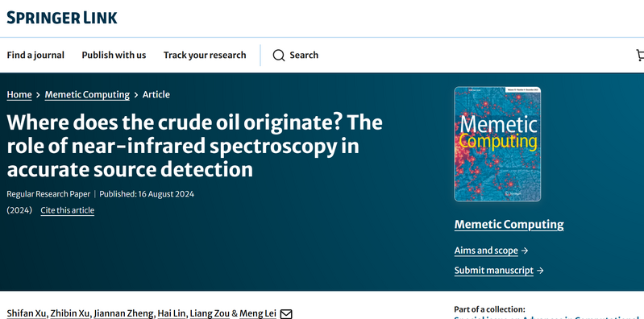Open Memetic Computing title link under cover
This screenshot has width=644, height=319.
[x=509, y=225]
